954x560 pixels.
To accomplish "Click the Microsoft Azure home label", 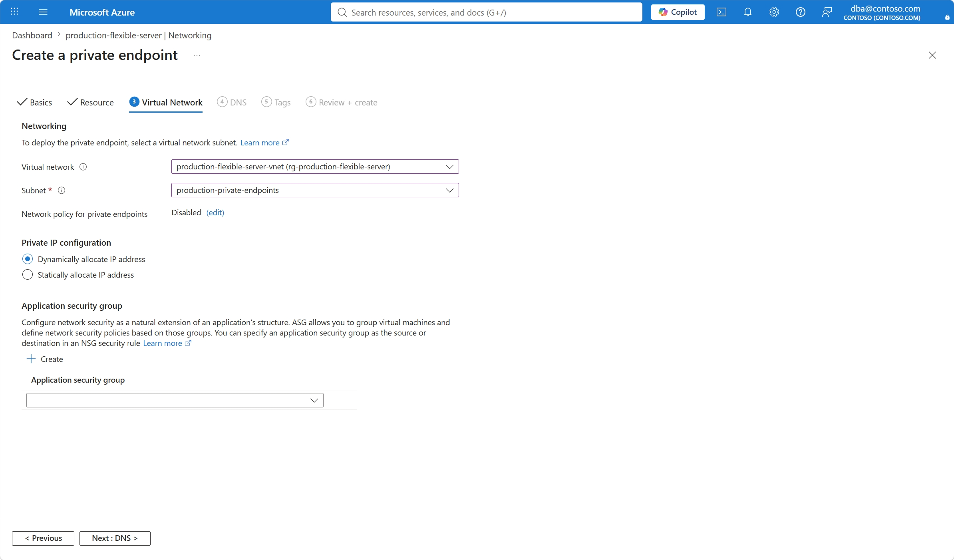I will 102,12.
